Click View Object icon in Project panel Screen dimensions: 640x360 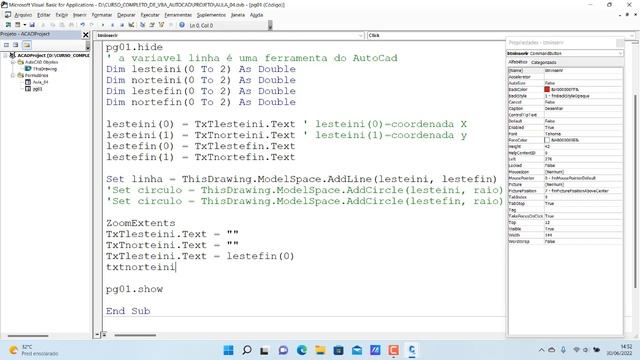click(x=16, y=45)
